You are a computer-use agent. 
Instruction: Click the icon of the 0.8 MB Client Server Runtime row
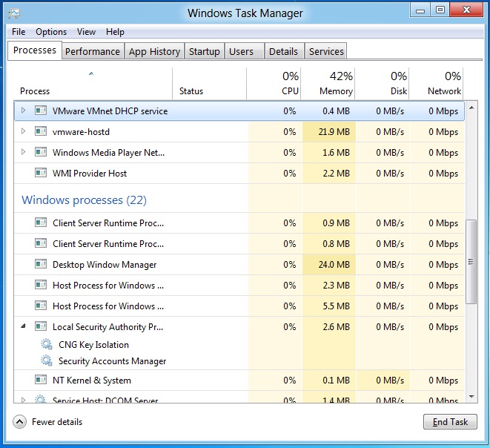point(41,243)
